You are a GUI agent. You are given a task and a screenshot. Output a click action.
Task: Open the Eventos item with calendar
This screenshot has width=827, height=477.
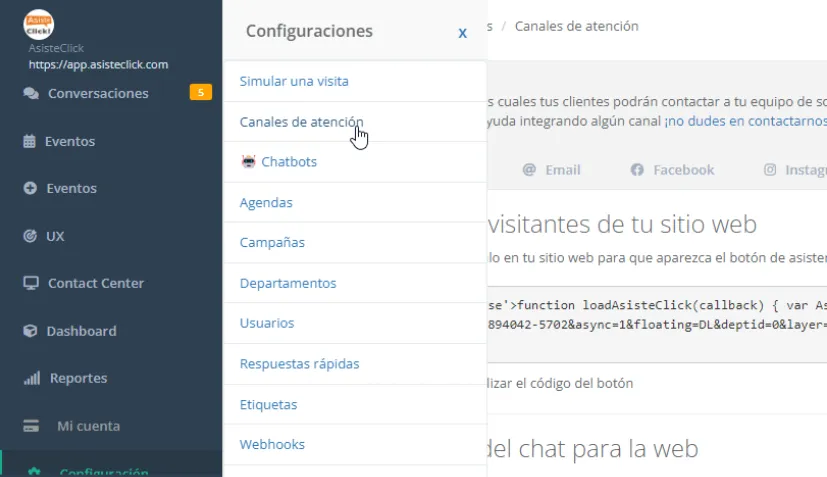coord(70,141)
